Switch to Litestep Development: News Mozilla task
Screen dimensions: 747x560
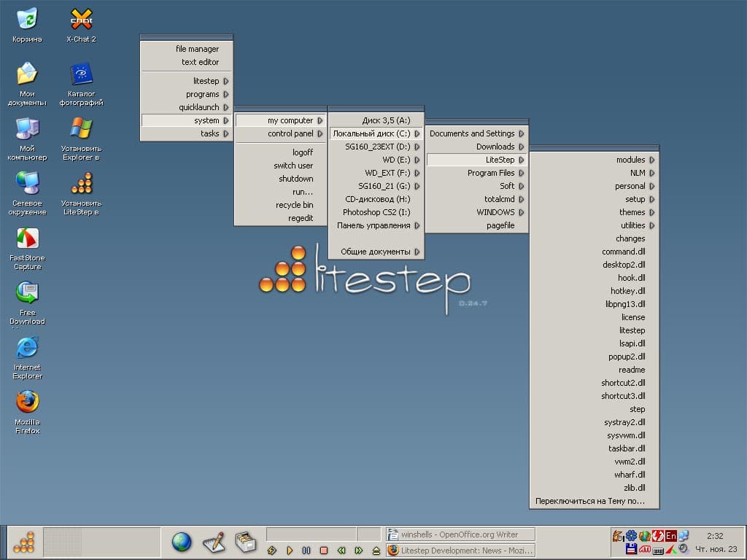click(x=460, y=551)
